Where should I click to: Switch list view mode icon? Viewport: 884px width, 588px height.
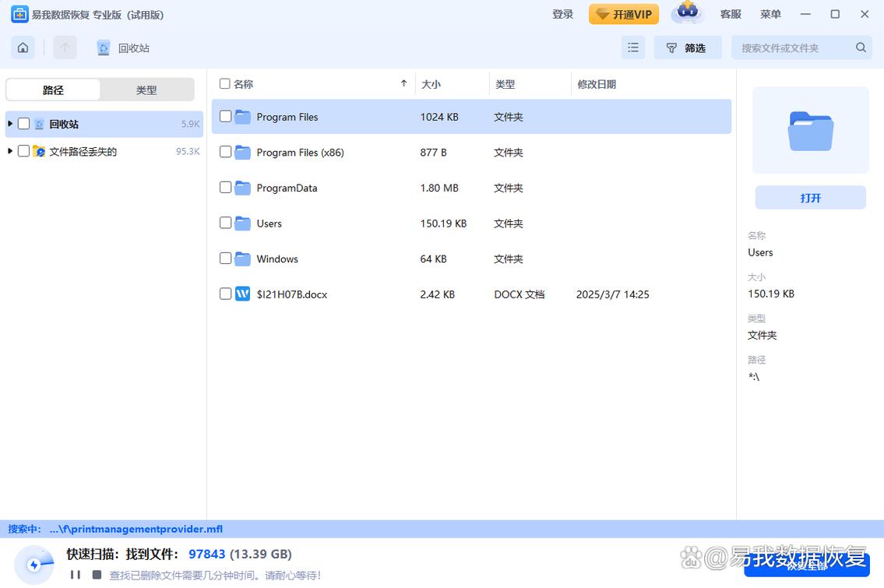[633, 48]
